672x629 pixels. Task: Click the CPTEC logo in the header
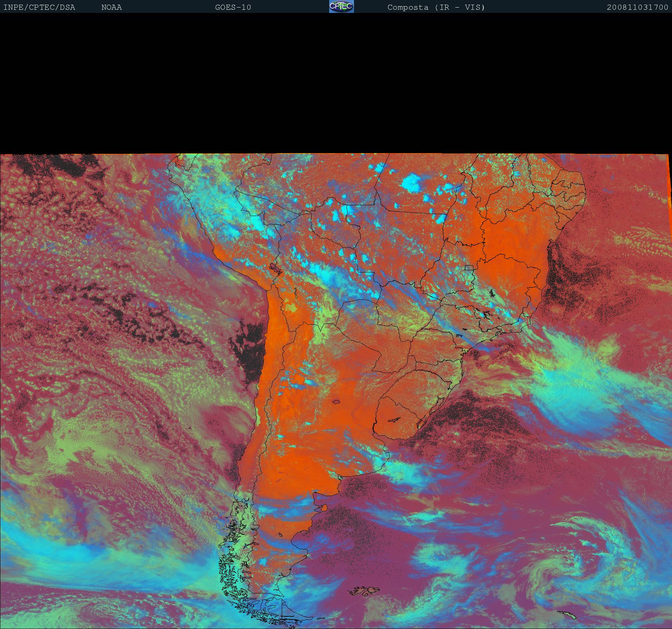point(341,6)
